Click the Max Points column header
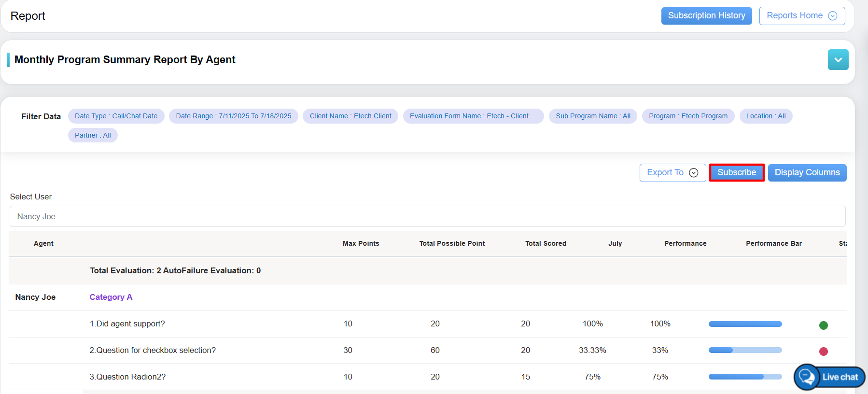The image size is (868, 394). pyautogui.click(x=361, y=244)
